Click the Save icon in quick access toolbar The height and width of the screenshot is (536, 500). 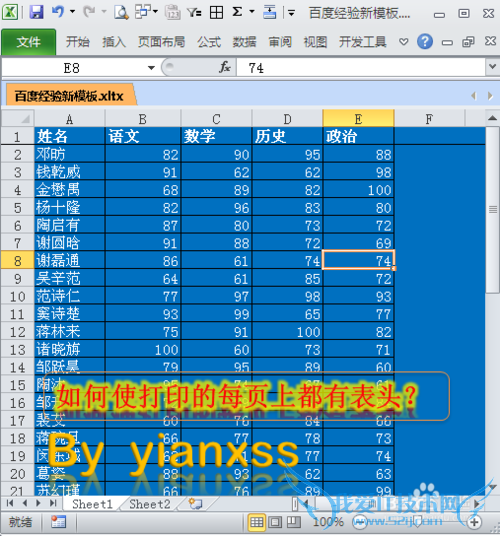(36, 12)
